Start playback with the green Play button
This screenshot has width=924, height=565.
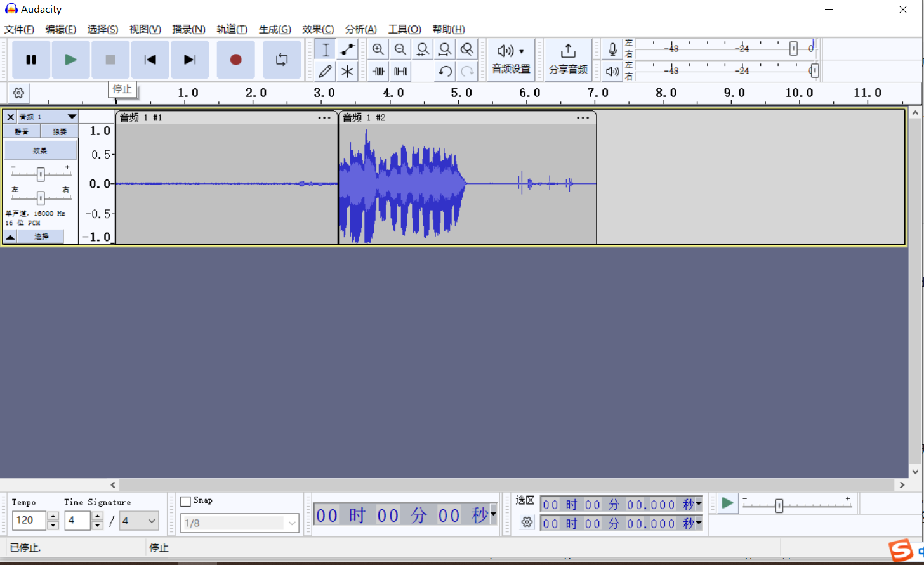tap(70, 60)
